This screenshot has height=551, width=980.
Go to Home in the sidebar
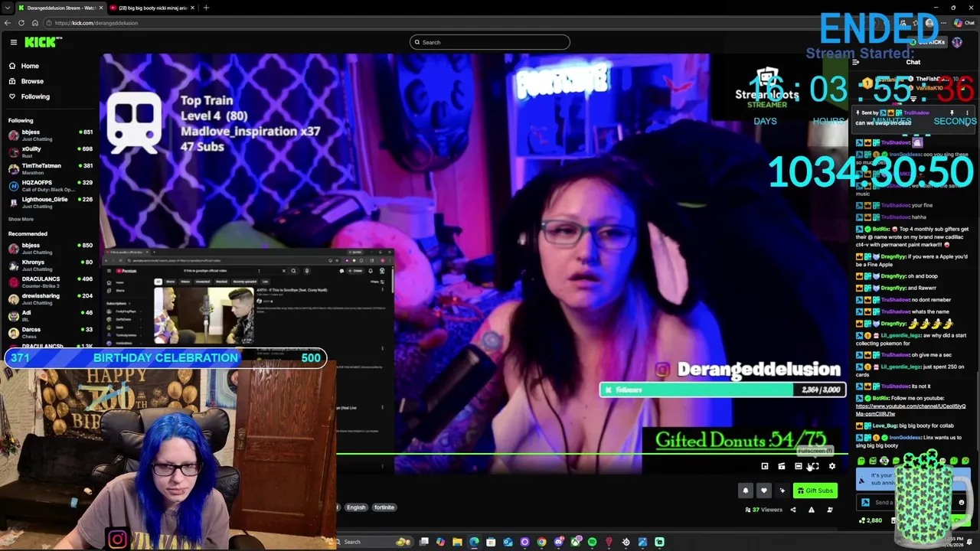30,66
